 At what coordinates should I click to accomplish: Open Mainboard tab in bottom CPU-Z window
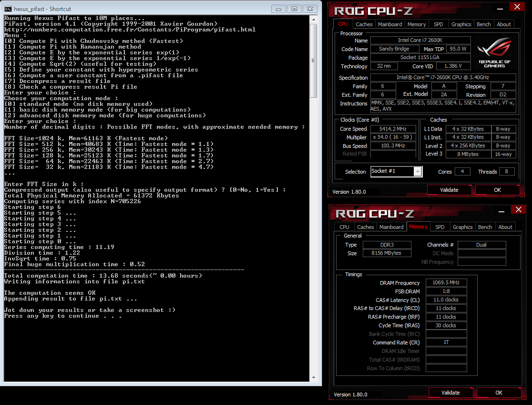coord(391,227)
